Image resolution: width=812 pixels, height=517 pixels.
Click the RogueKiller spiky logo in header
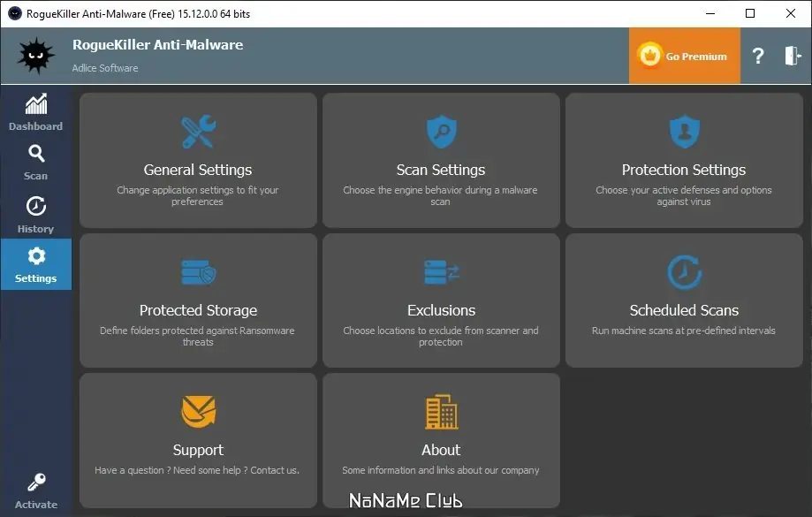click(x=35, y=56)
